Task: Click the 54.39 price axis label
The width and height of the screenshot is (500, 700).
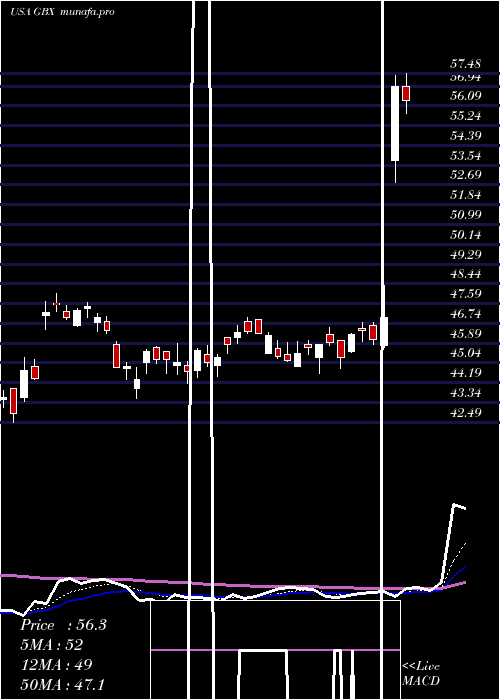Action: click(466, 135)
